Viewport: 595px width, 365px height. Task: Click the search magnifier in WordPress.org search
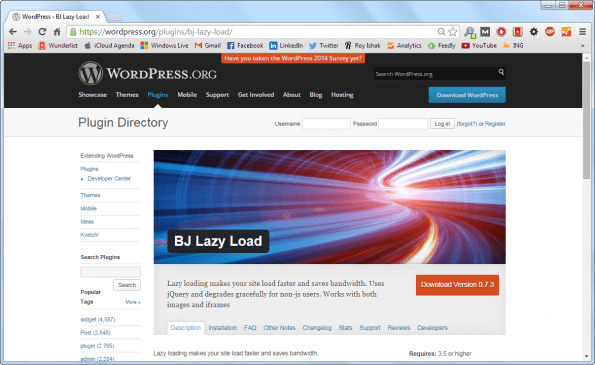(x=501, y=72)
